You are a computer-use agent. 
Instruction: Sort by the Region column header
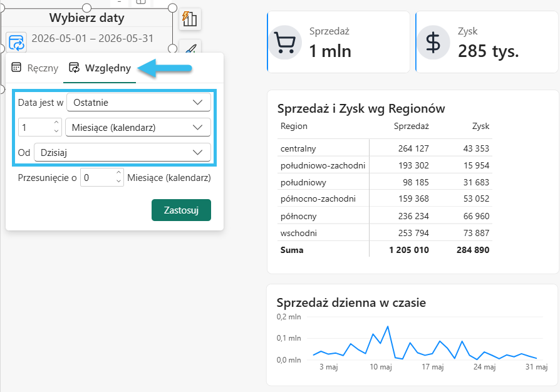[x=294, y=126]
